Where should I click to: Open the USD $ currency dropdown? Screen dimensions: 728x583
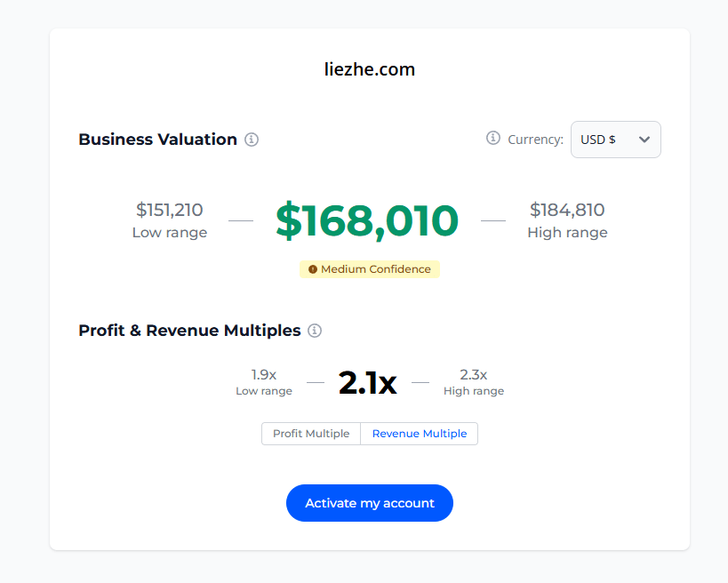[616, 140]
